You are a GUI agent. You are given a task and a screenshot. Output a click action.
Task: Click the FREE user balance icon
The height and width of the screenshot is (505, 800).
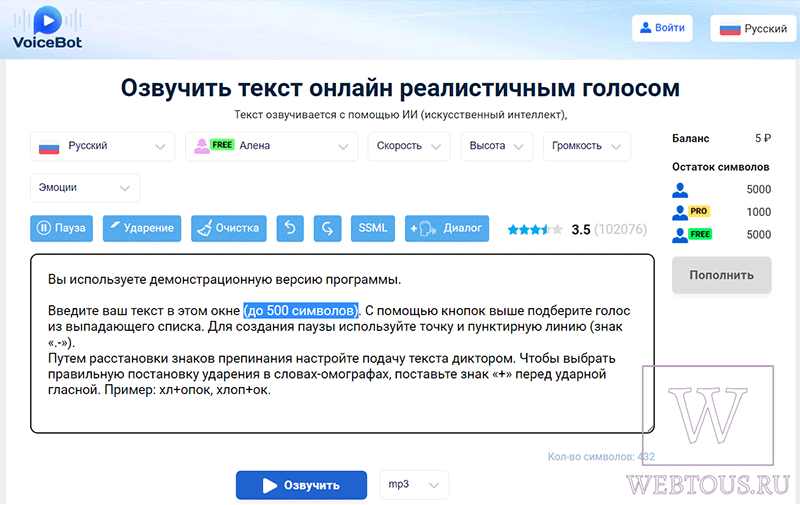click(692, 235)
